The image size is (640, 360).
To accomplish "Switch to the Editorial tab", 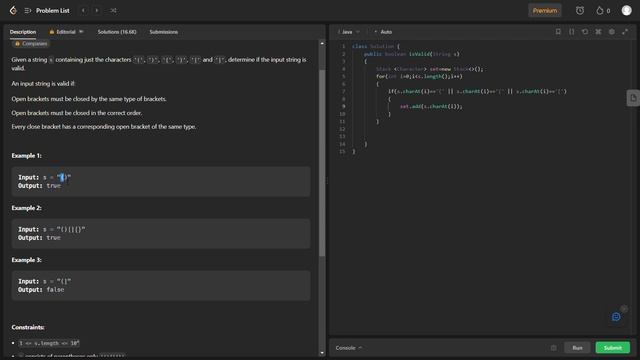I will click(66, 32).
